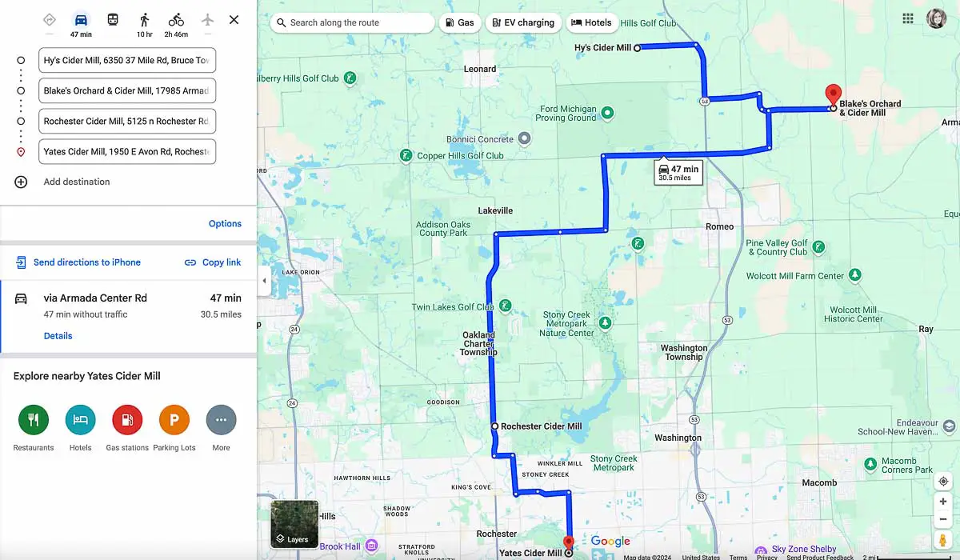This screenshot has height=560, width=960.
Task: Open the account profile menu
Action: click(936, 18)
